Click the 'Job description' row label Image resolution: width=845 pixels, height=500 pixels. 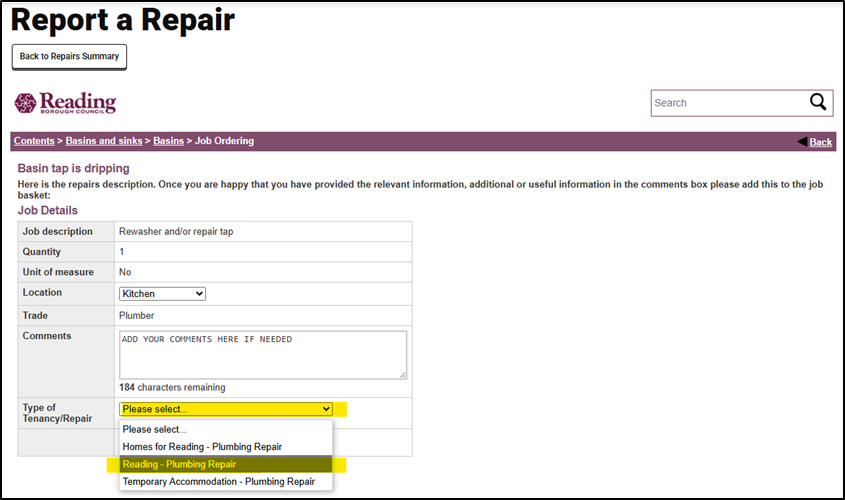tap(57, 231)
